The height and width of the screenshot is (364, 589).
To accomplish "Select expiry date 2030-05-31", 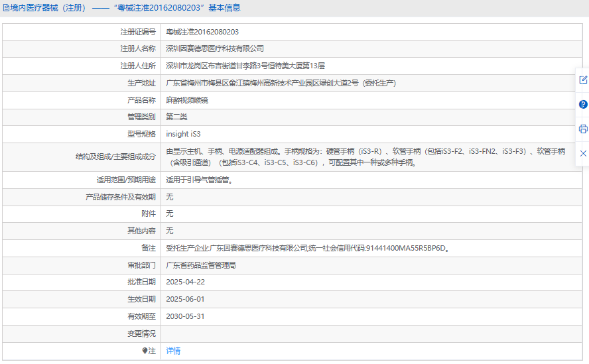I will (x=186, y=317).
